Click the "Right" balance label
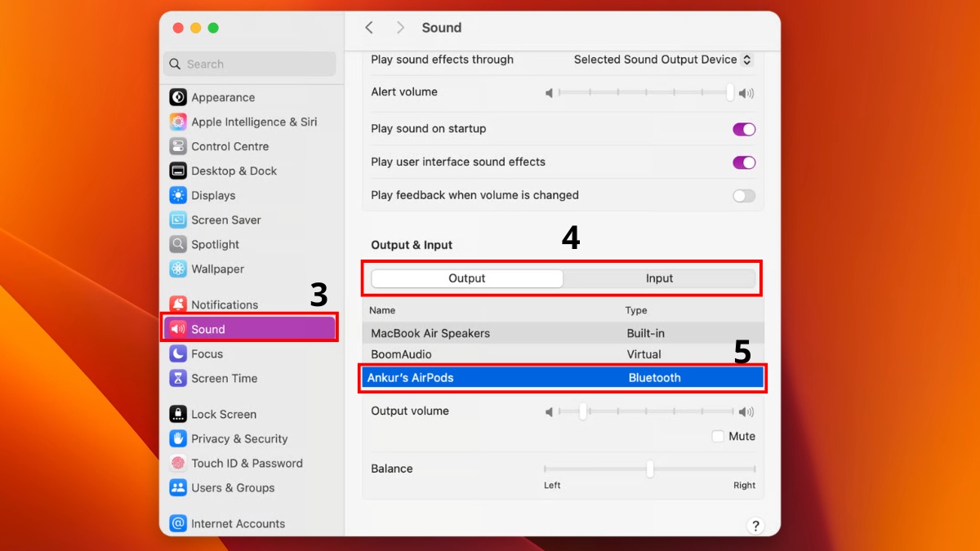980x551 pixels. pyautogui.click(x=744, y=485)
